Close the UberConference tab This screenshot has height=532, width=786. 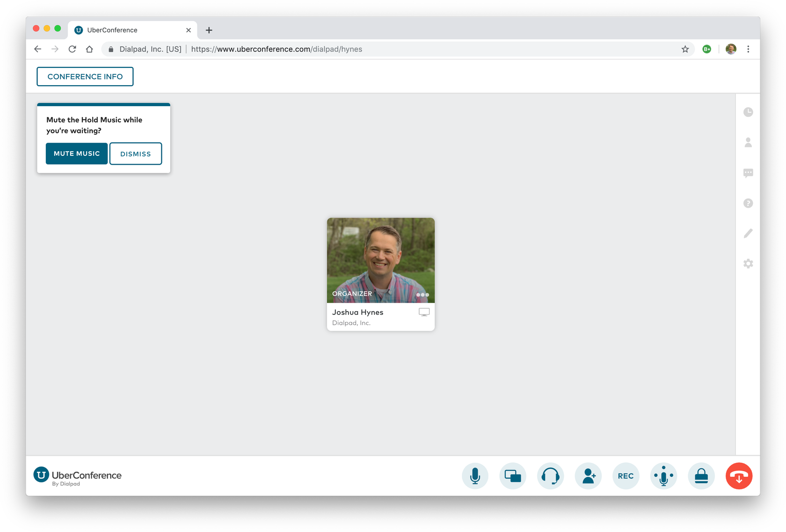(189, 30)
